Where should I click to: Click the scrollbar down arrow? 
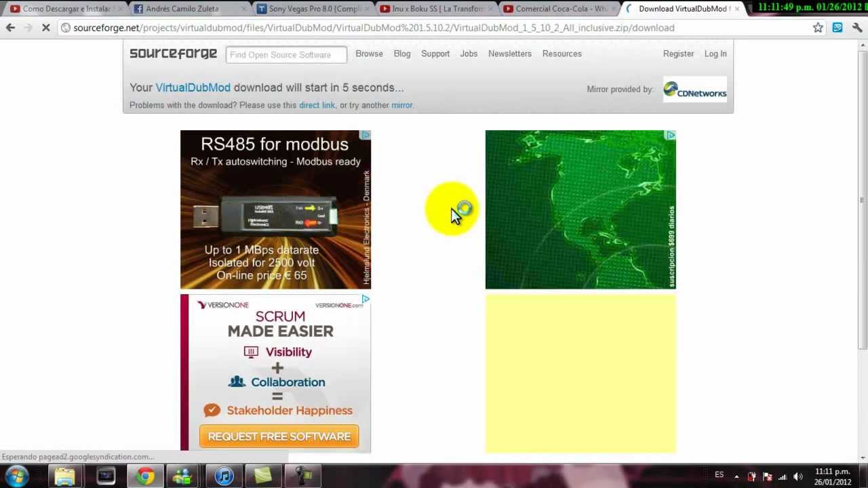[x=863, y=458]
